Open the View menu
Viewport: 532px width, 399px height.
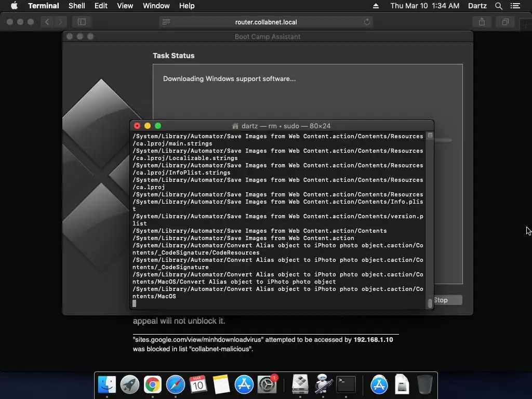tap(125, 6)
